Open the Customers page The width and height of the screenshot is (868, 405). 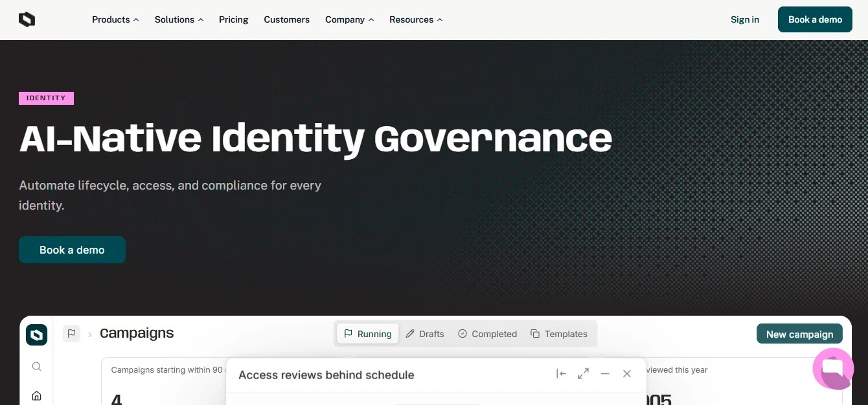(x=286, y=19)
